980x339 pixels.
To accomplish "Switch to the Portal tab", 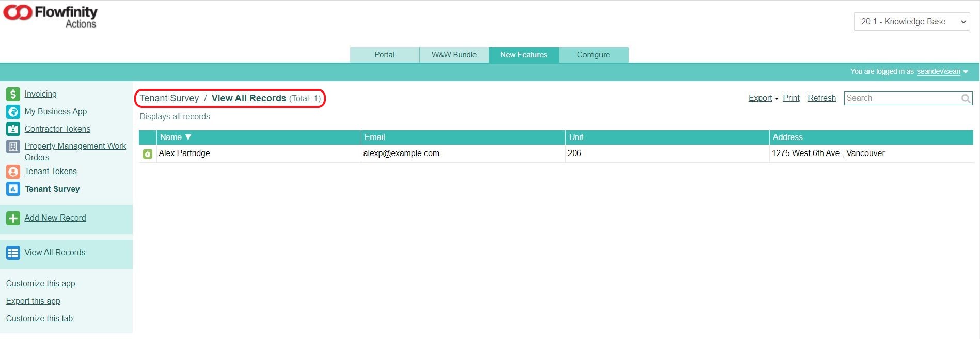I will 384,55.
